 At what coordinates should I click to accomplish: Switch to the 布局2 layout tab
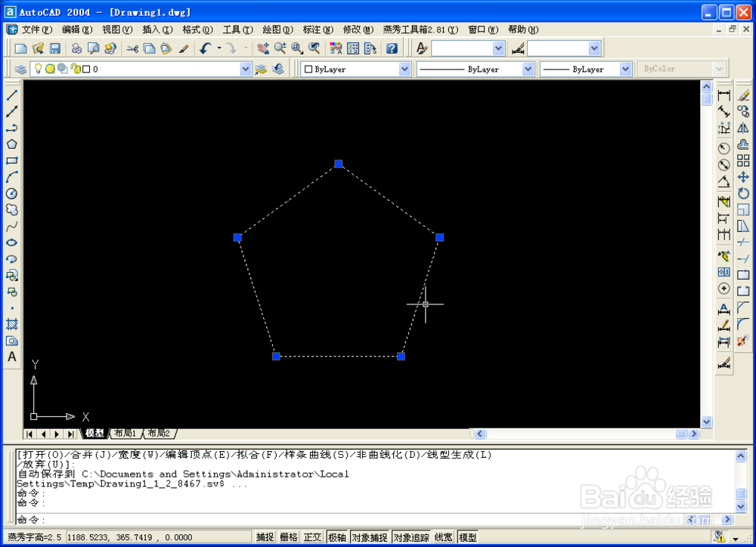pyautogui.click(x=159, y=433)
